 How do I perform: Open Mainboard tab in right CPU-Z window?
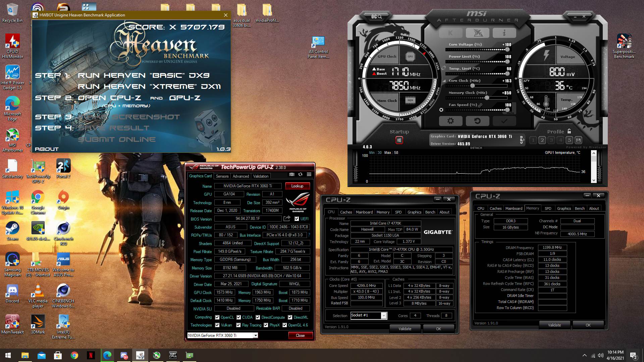click(x=514, y=208)
